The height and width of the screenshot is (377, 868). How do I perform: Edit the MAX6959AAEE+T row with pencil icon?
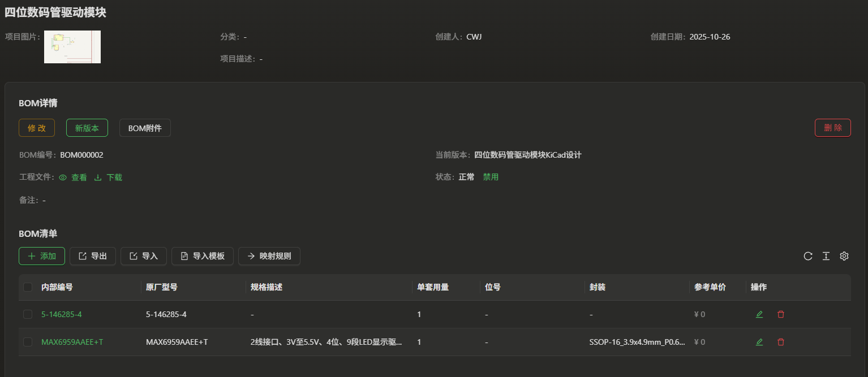click(x=759, y=342)
